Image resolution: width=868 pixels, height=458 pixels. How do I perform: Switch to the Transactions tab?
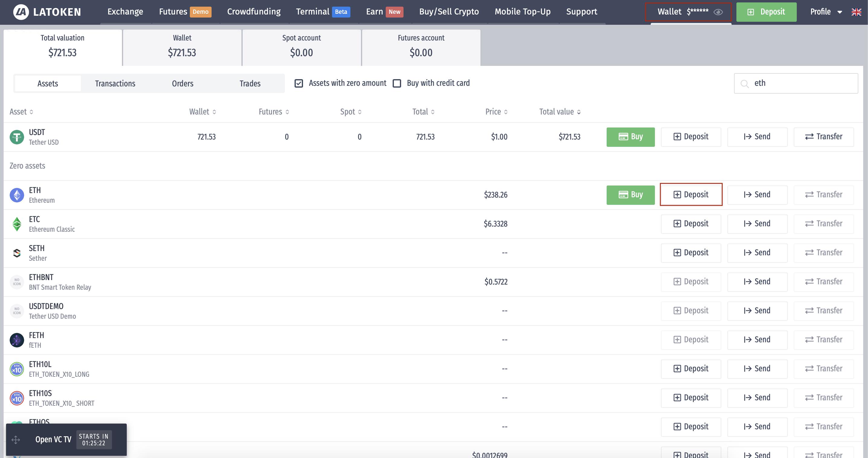click(x=115, y=83)
